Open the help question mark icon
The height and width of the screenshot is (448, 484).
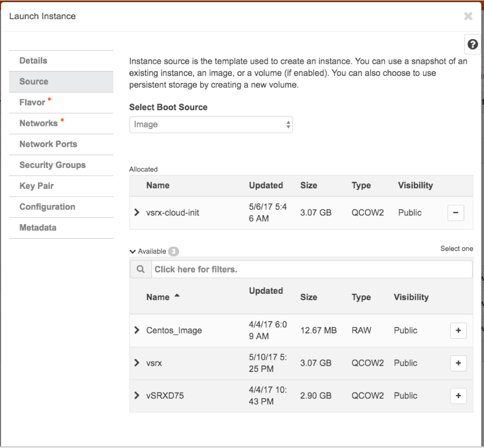click(473, 44)
